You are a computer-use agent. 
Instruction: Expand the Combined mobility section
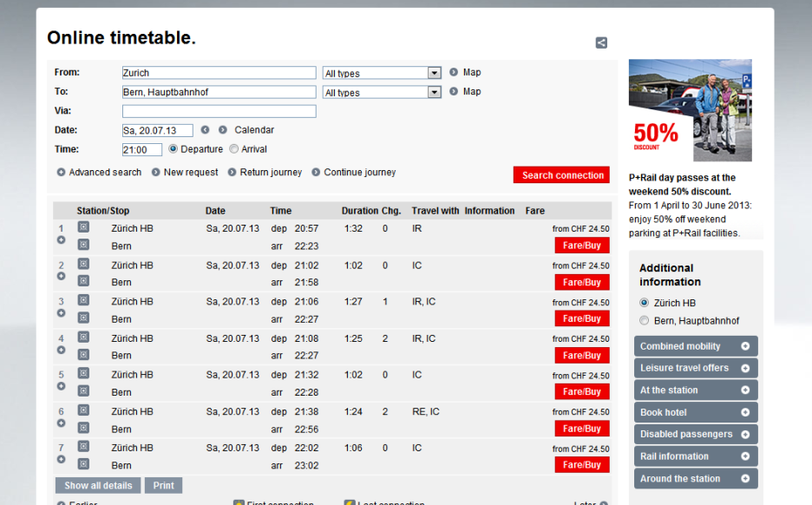[696, 346]
